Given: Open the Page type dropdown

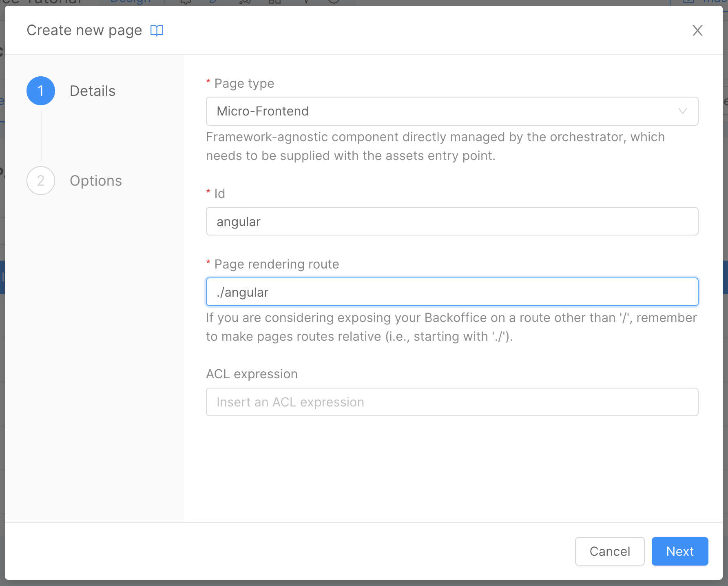Looking at the screenshot, I should click(x=452, y=111).
